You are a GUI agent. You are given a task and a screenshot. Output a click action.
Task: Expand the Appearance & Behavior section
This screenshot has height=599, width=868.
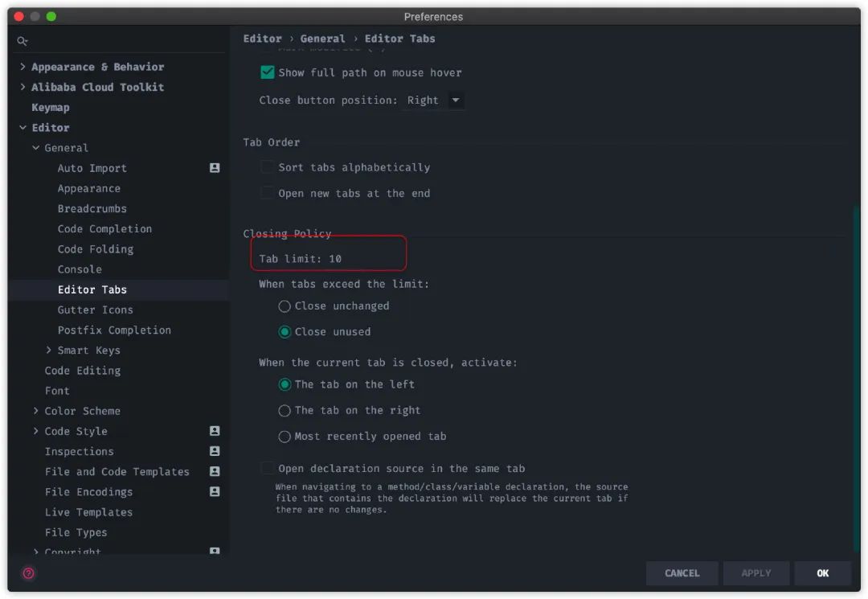pyautogui.click(x=23, y=67)
